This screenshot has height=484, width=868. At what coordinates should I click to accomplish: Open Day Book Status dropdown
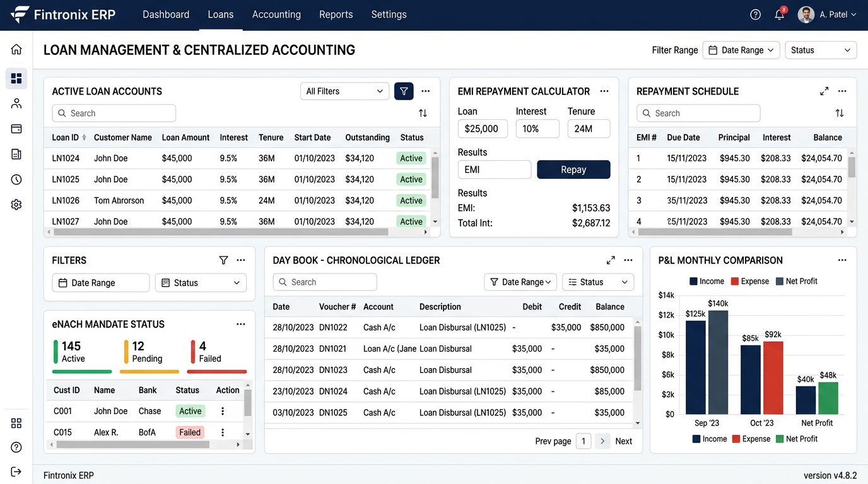click(x=598, y=282)
